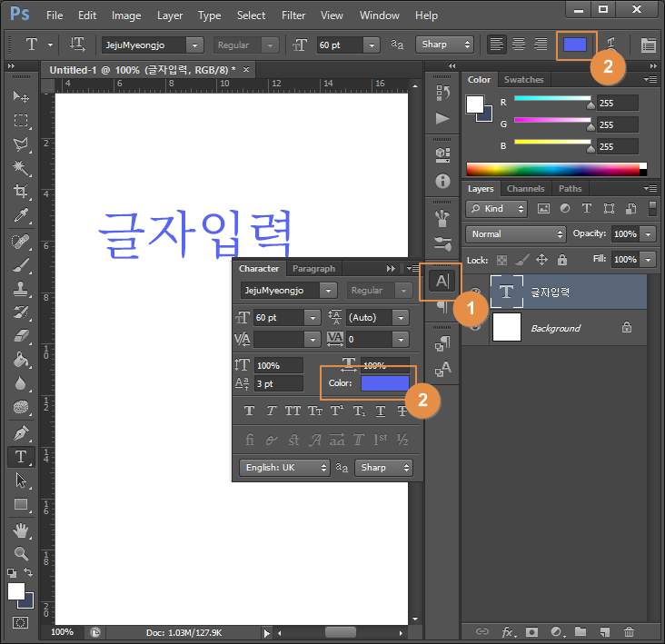Click the 60 pt font size field in options bar
The width and height of the screenshot is (665, 644).
[340, 45]
